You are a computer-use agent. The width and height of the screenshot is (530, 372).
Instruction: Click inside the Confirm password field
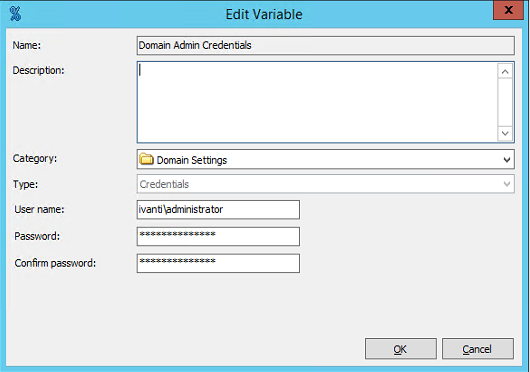coord(218,263)
